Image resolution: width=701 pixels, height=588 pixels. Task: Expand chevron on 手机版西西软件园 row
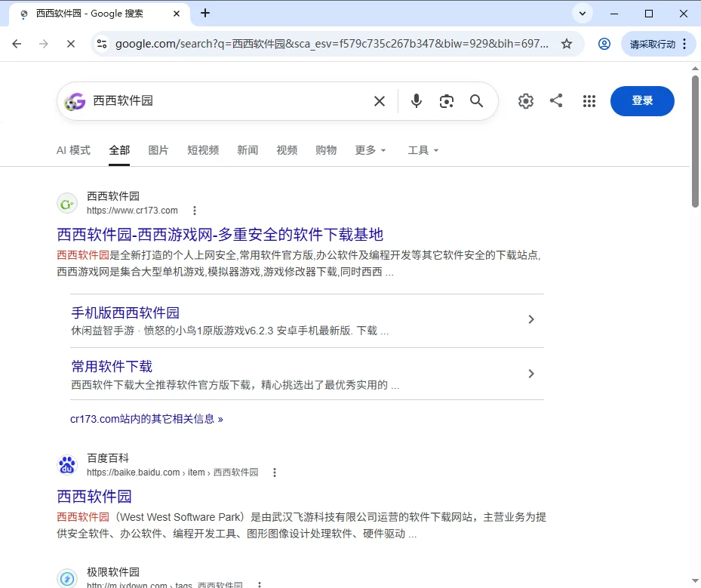pyautogui.click(x=531, y=319)
